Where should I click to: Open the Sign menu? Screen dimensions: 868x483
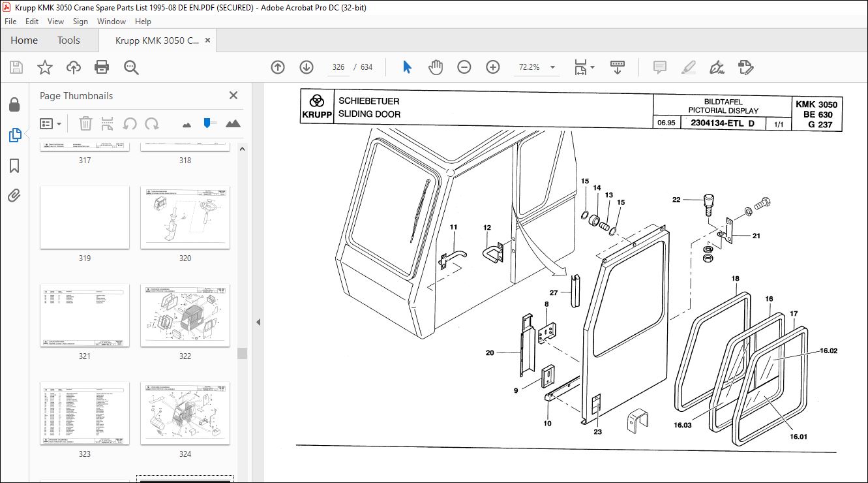pos(80,22)
